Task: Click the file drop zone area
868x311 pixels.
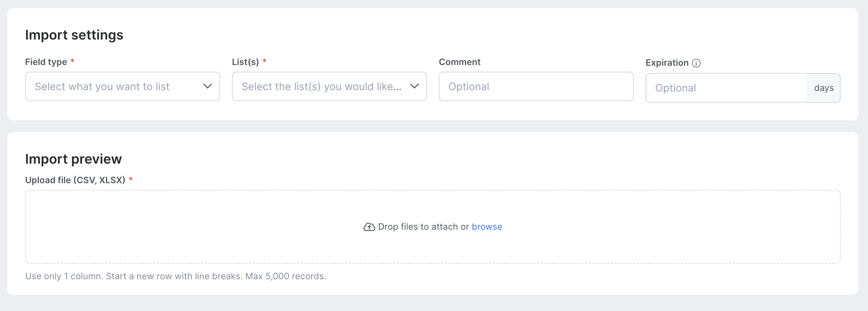Action: point(433,227)
